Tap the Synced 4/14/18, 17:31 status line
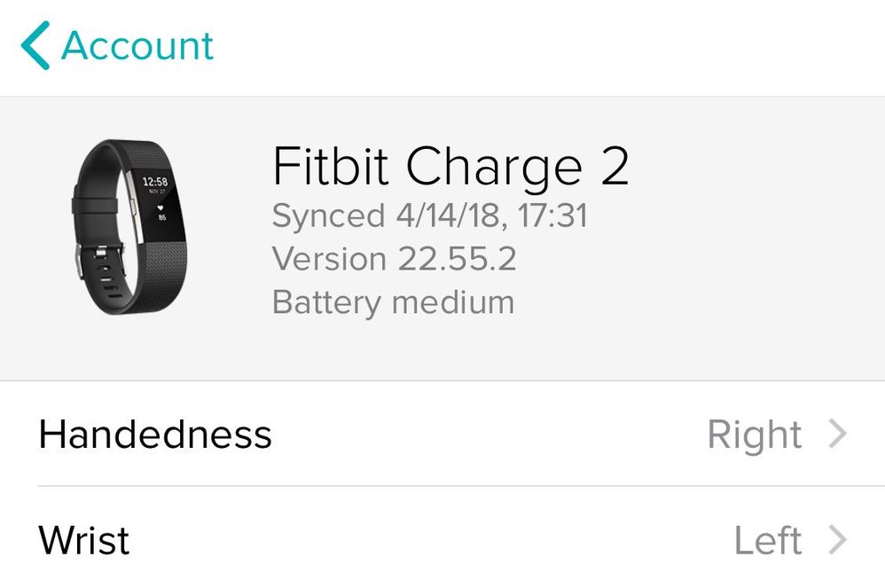The height and width of the screenshot is (588, 885). click(429, 216)
